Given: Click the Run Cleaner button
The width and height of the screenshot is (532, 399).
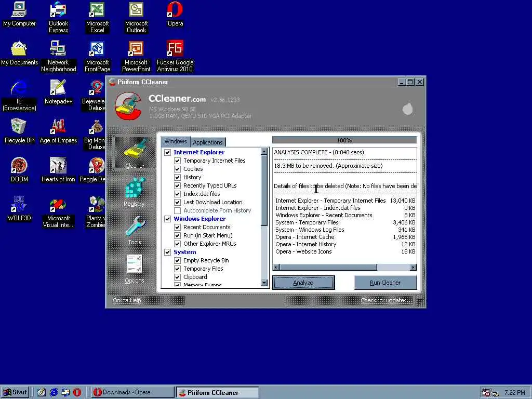Looking at the screenshot, I should click(x=385, y=283).
